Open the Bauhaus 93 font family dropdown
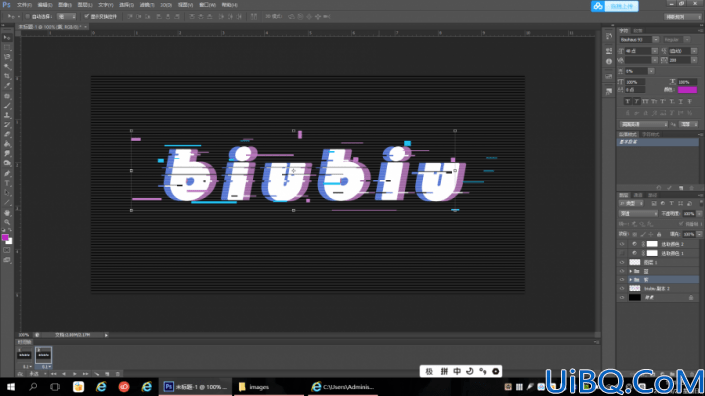 coord(656,40)
